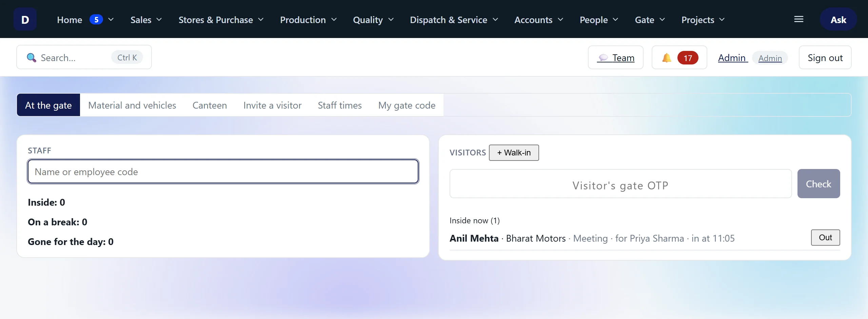Switch to Material and vehicles tab
The height and width of the screenshot is (319, 868).
(132, 105)
